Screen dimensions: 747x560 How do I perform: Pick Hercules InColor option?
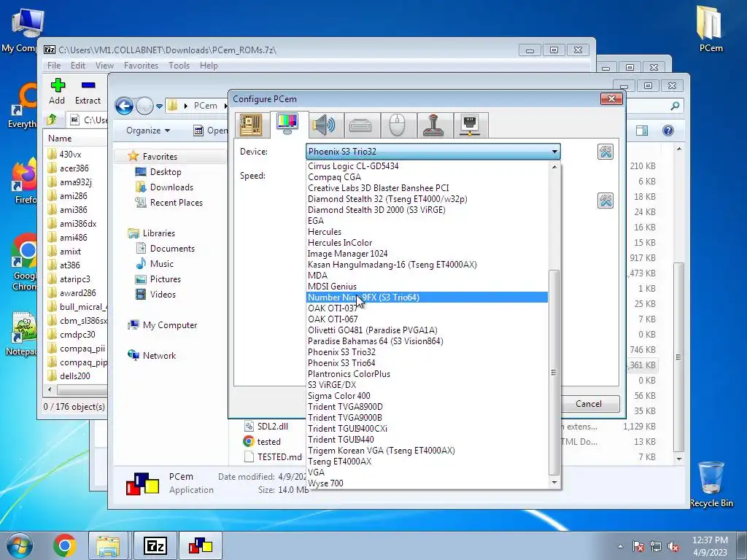(x=427, y=243)
